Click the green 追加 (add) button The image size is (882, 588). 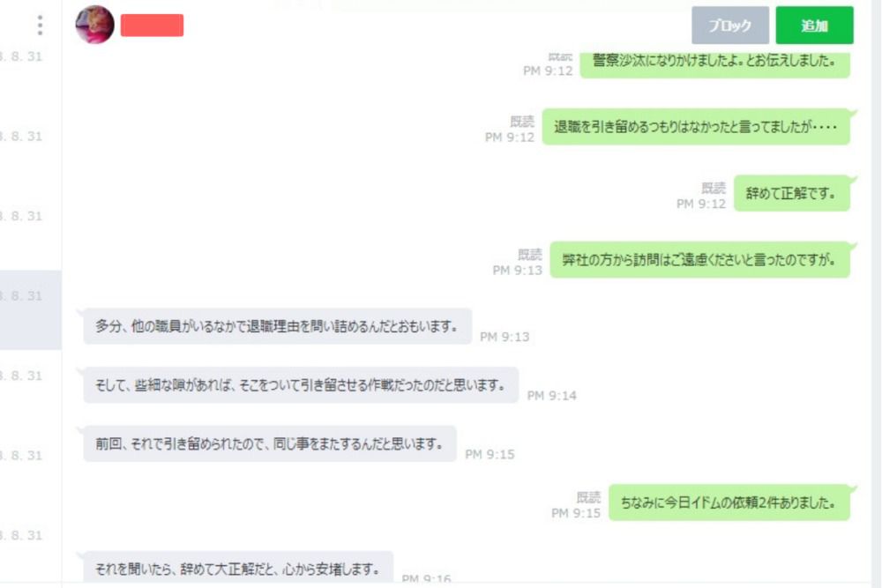814,26
